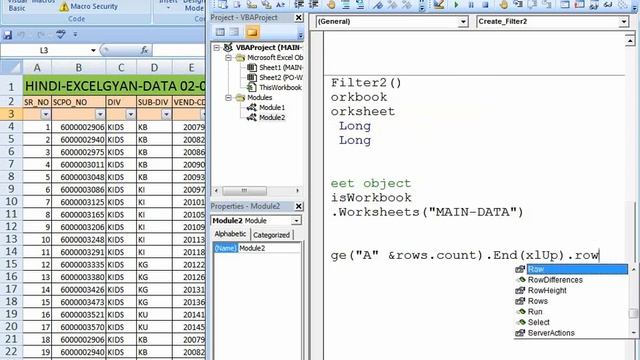Open the (General) object dropdown
Viewport: 640px width, 360px height.
click(463, 22)
